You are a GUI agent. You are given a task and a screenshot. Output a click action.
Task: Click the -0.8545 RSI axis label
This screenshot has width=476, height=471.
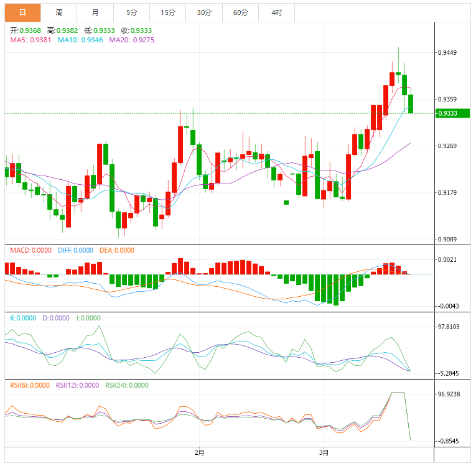click(448, 441)
